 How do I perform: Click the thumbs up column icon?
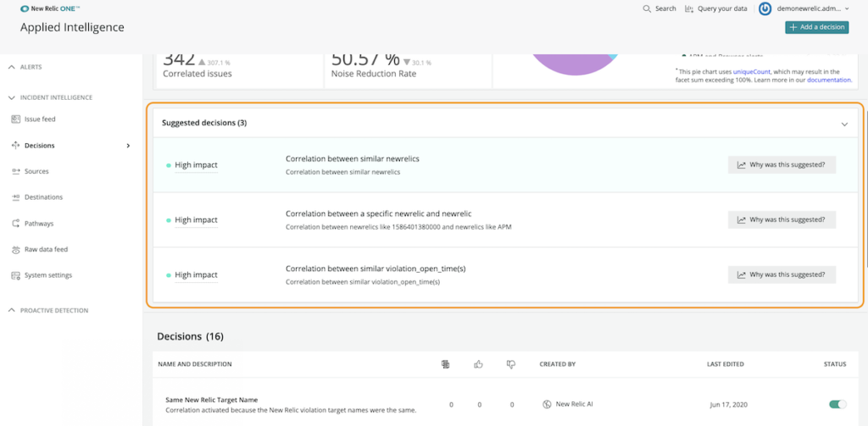click(x=479, y=364)
